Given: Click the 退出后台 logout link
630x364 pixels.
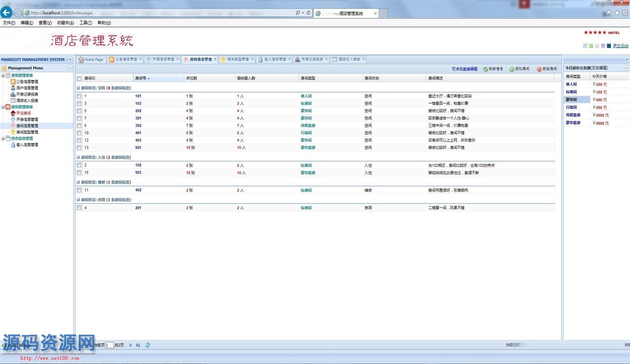Looking at the screenshot, I should 620,46.
